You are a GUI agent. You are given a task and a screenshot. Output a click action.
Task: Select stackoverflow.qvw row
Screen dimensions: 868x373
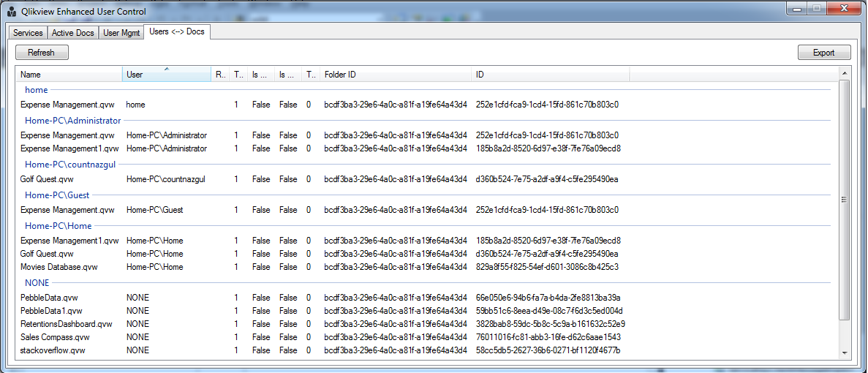tap(323, 350)
